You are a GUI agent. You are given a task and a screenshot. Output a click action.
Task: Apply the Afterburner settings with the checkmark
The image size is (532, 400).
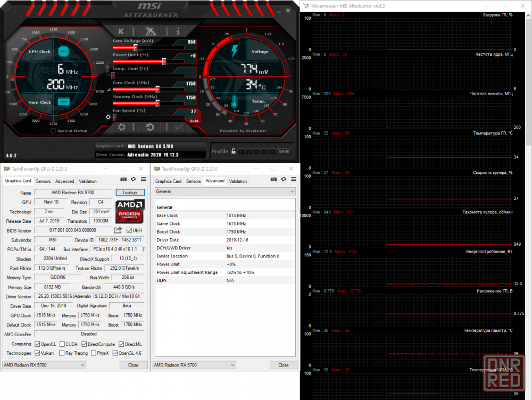pos(178,127)
